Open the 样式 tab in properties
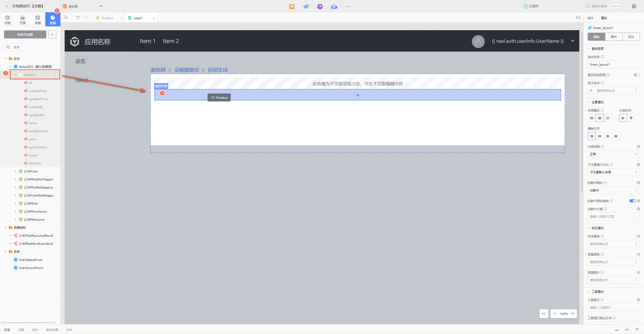This screenshot has height=334, width=644. 631,37
